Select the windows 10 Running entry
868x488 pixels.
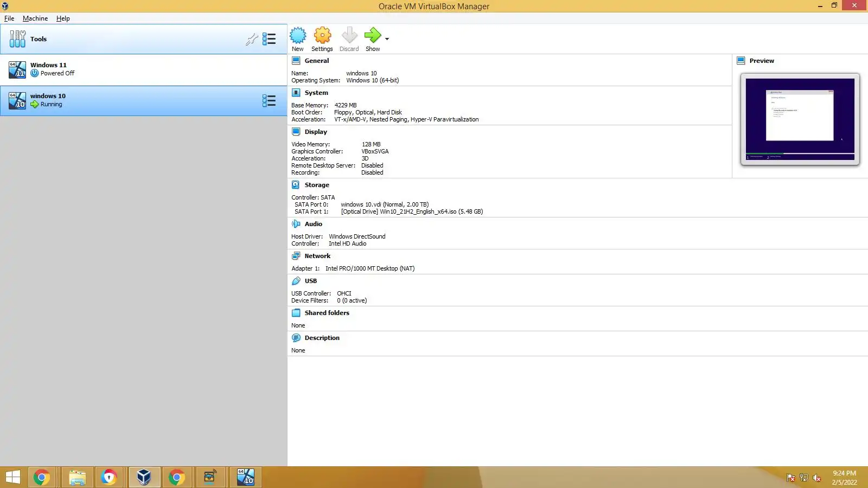pos(143,100)
